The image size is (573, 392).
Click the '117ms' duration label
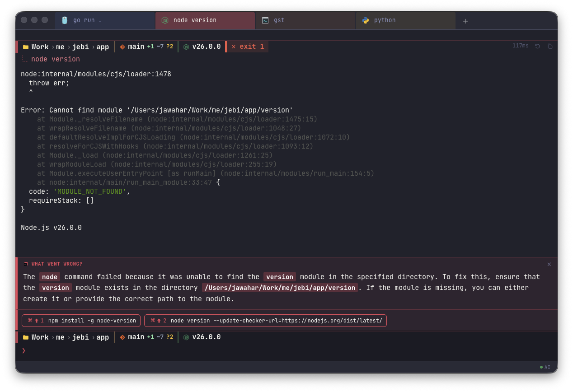(x=520, y=46)
